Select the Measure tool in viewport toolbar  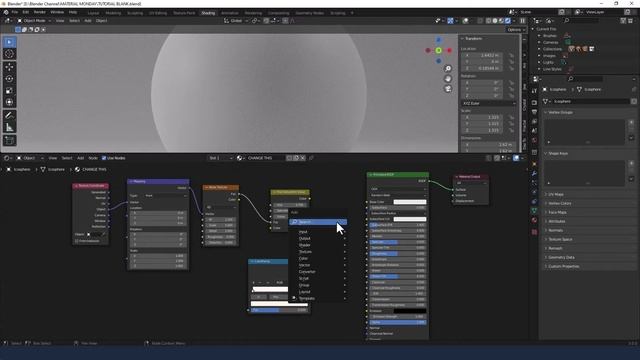(10, 128)
